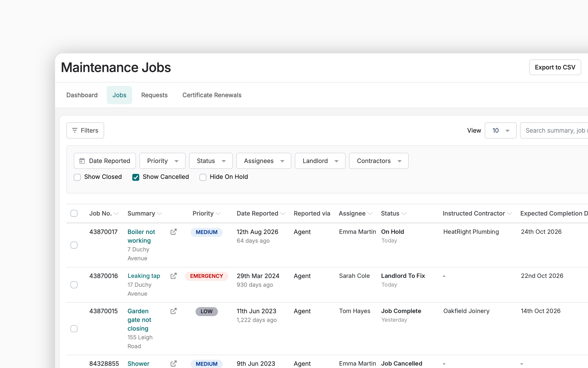Open external link icon for Shower job
Screen dimensions: 588x368
coord(173,364)
